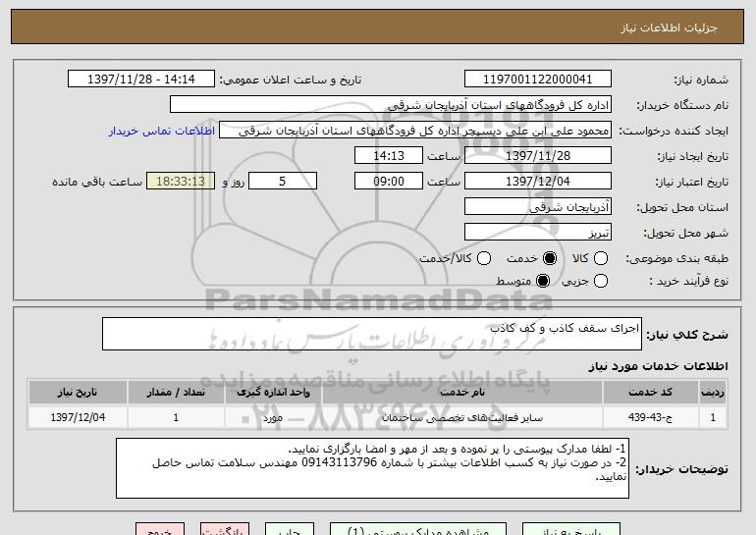Click the جزئیات اطلاعات نیاز page title
Screen dimensions: 756x535
point(669,27)
